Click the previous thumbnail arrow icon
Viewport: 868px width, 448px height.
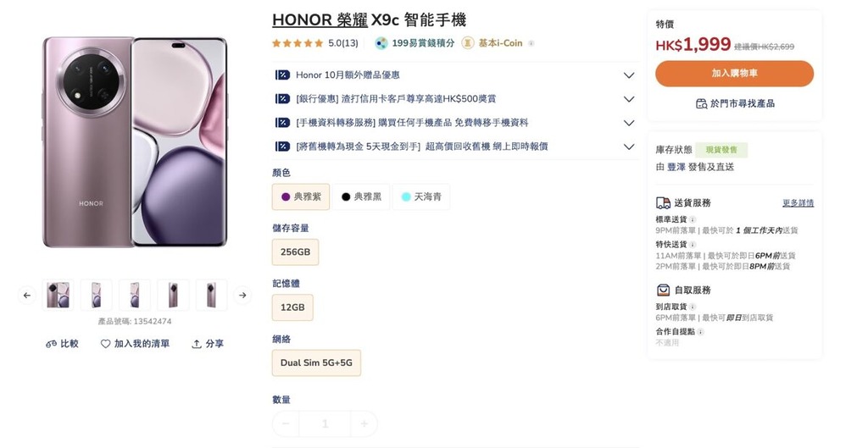point(26,296)
